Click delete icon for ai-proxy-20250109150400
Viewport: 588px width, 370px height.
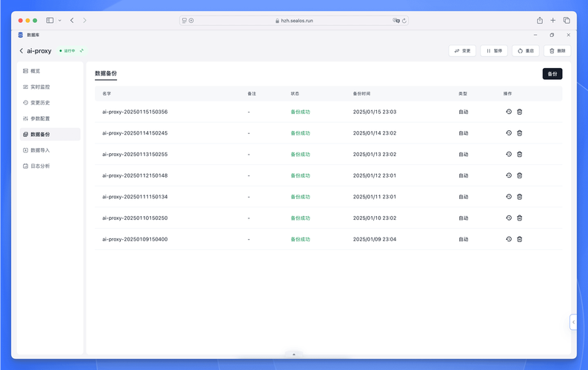pos(520,239)
